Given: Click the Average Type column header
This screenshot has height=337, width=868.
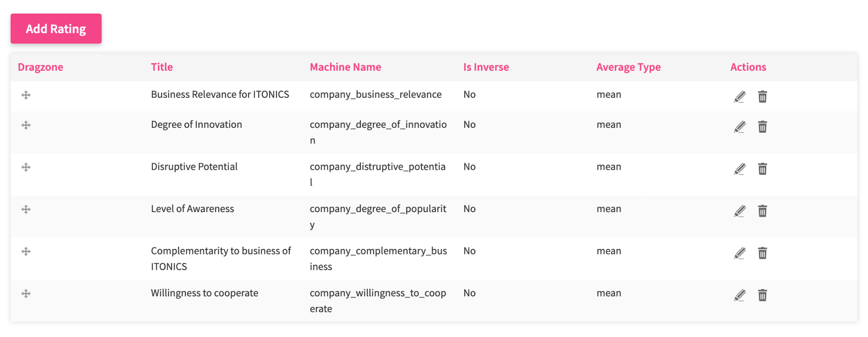Looking at the screenshot, I should (628, 67).
